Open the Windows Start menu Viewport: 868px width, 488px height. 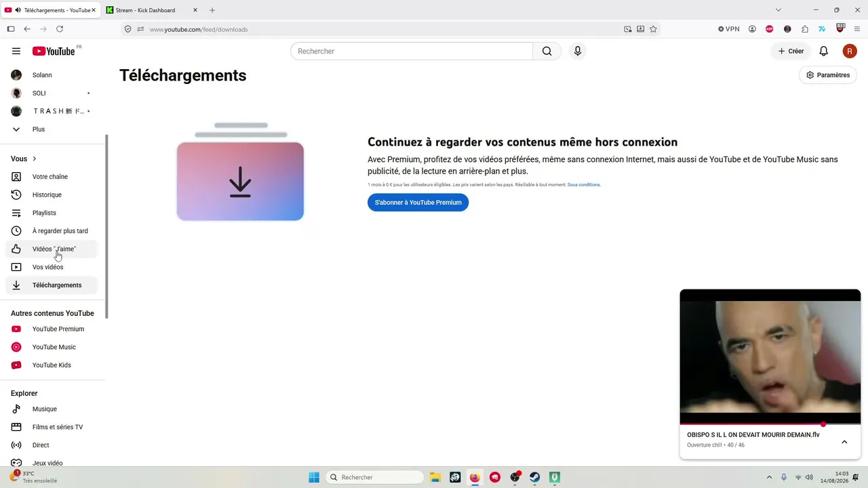314,477
